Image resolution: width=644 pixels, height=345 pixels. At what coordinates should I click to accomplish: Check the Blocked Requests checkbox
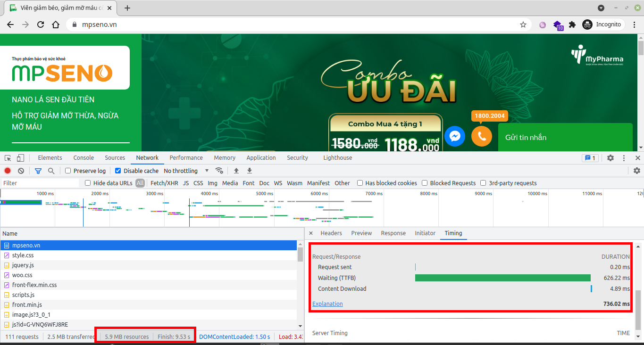[425, 183]
